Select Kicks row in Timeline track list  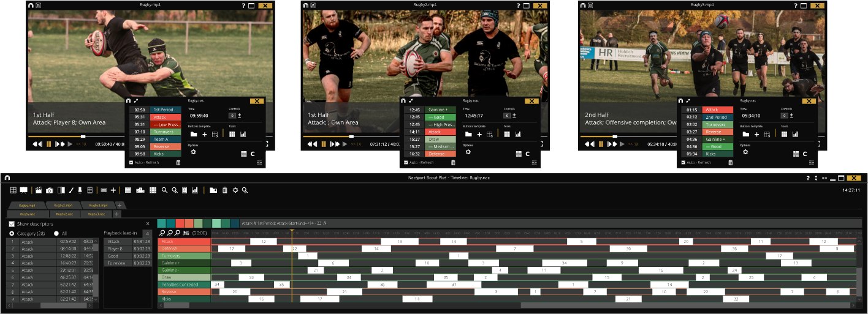pyautogui.click(x=184, y=299)
